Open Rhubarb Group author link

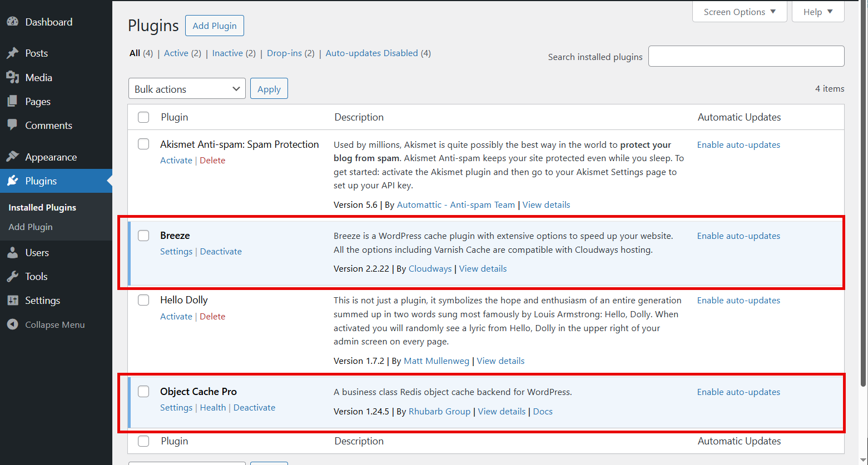(x=439, y=412)
